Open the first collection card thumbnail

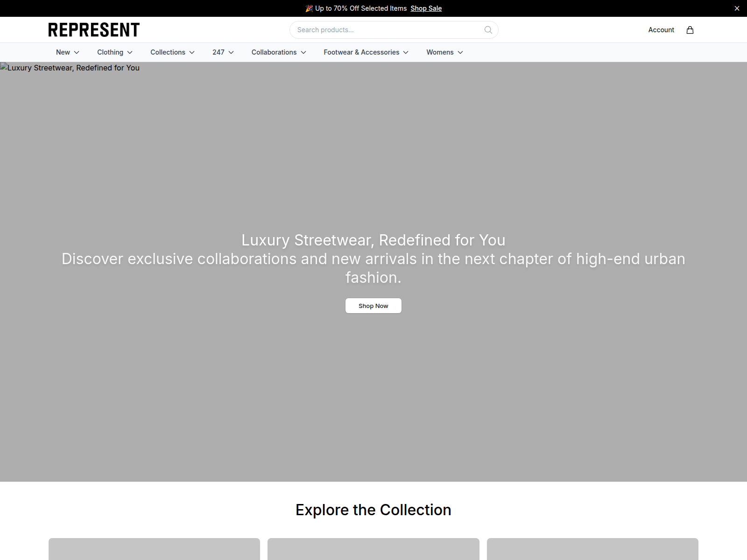pos(154,549)
